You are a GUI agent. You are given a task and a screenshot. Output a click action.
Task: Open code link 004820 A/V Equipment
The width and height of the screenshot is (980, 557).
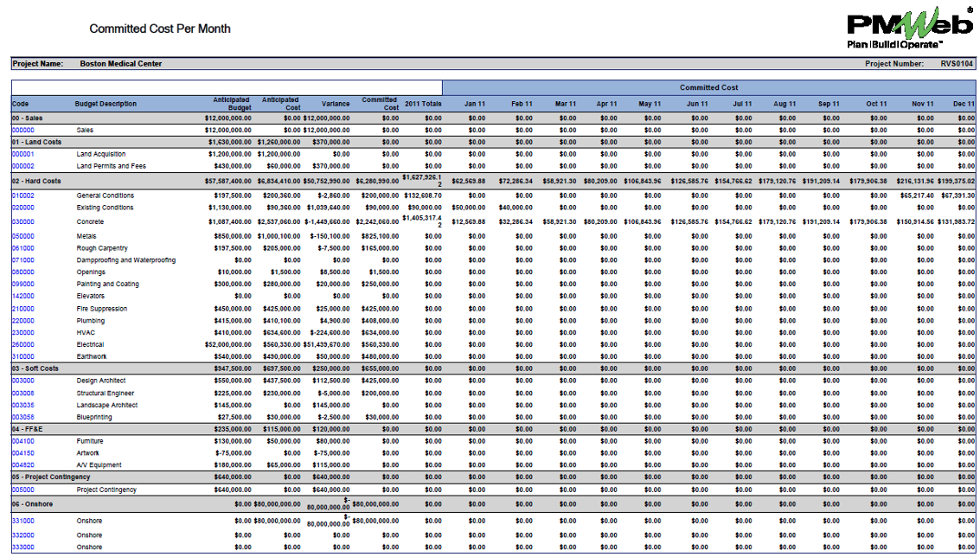point(23,465)
